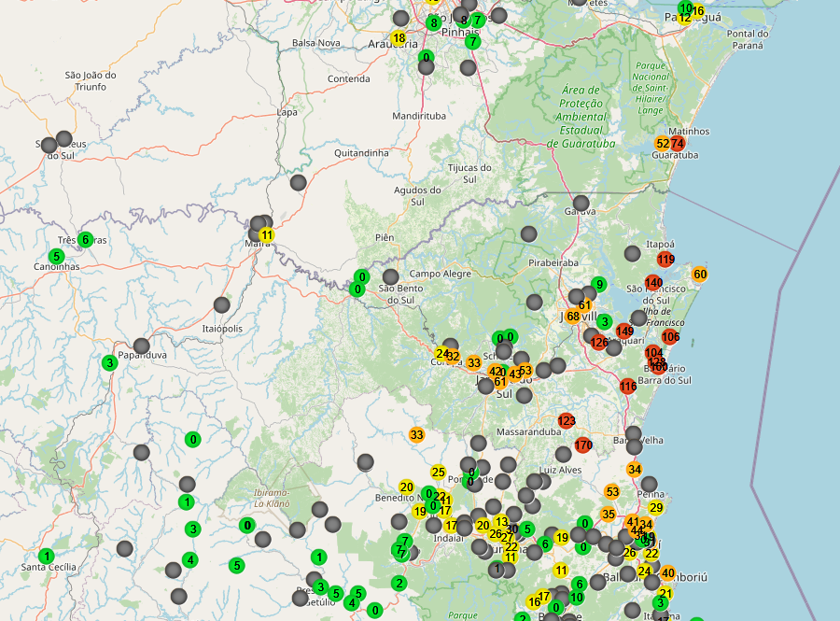Select the yellow 18 marker near Araucária
The image size is (840, 621).
[x=399, y=38]
